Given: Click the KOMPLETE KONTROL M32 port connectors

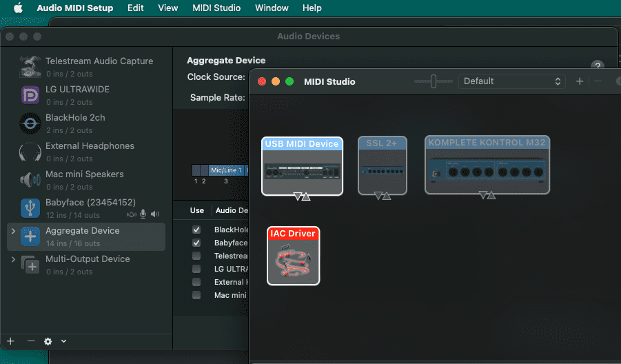Looking at the screenshot, I should tap(487, 195).
